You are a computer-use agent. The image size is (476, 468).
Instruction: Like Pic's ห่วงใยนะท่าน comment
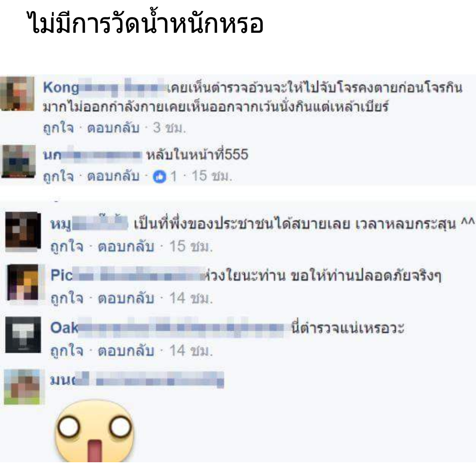coord(67,298)
